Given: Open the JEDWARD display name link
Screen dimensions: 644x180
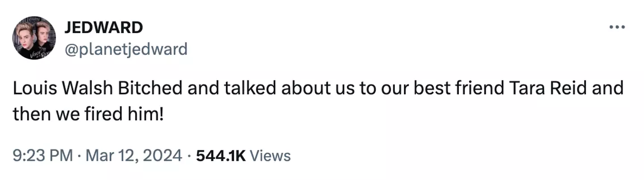Looking at the screenshot, I should 103,28.
